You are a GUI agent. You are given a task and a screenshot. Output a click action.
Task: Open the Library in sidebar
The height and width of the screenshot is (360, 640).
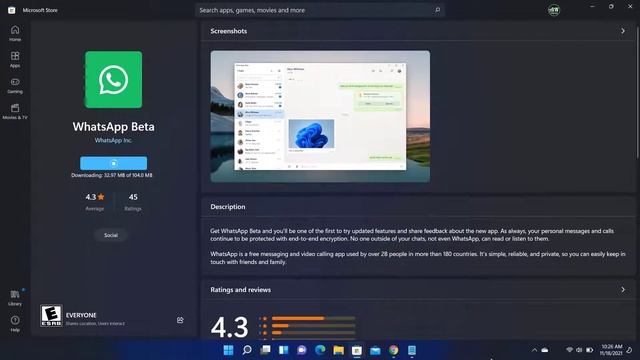pos(15,298)
